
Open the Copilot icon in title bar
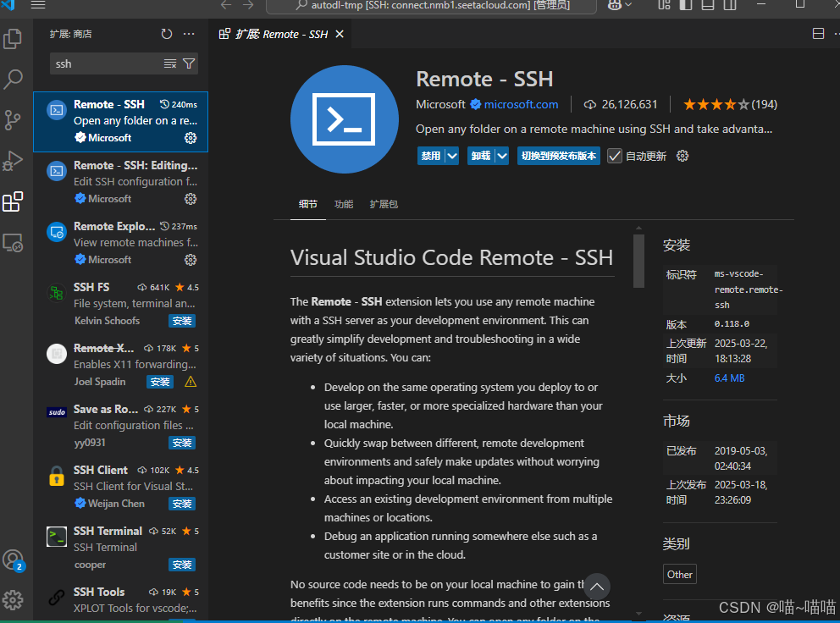click(x=615, y=5)
